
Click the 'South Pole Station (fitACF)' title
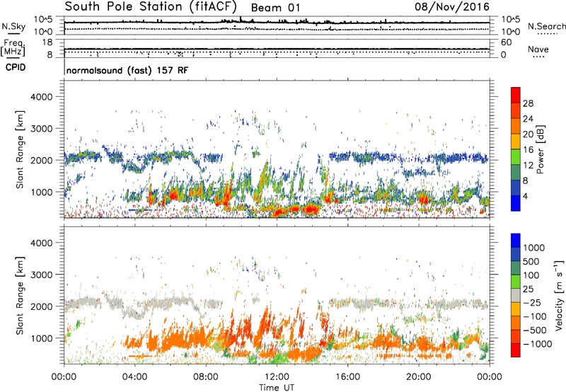click(x=151, y=6)
